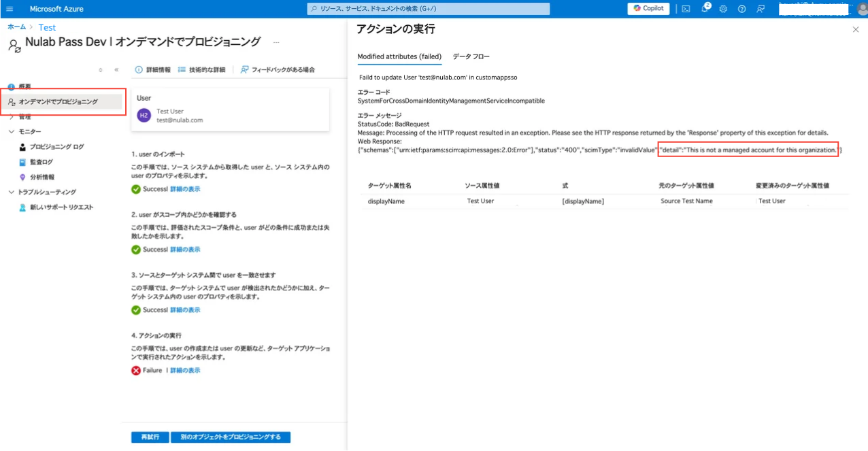The image size is (868, 451).
Task: Click the 再試行 retry button
Action: [150, 437]
